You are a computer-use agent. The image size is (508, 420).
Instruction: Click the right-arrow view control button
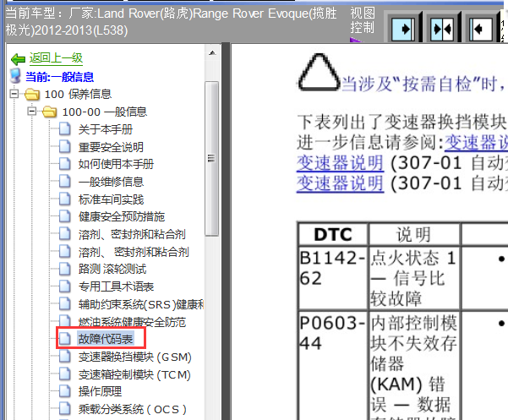point(403,29)
